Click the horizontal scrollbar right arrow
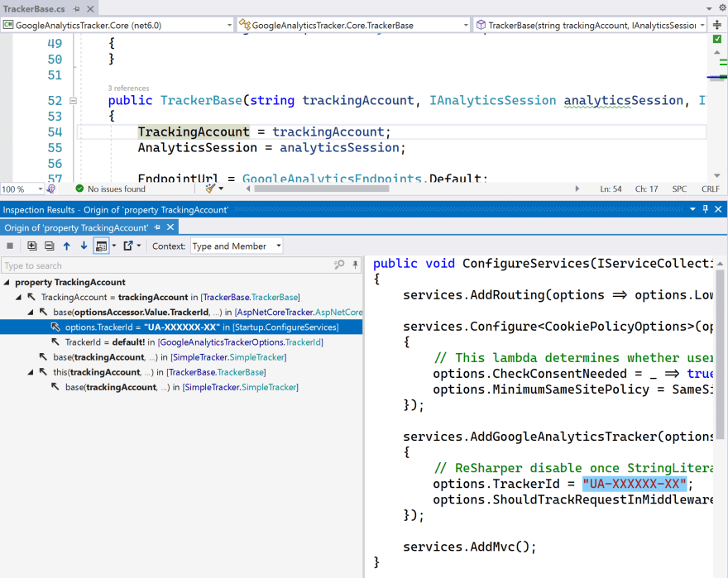728x578 pixels. (577, 189)
